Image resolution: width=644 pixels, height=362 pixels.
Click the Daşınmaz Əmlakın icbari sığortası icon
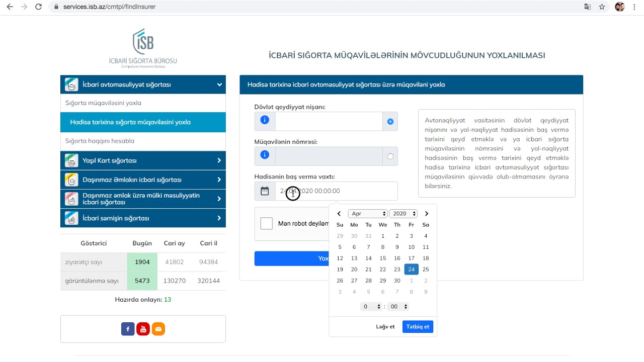[71, 179]
